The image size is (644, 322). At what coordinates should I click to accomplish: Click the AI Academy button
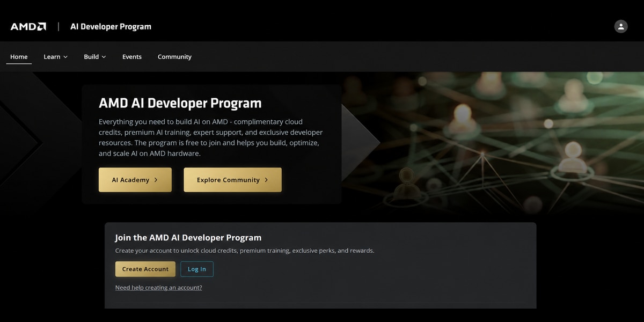pyautogui.click(x=135, y=180)
